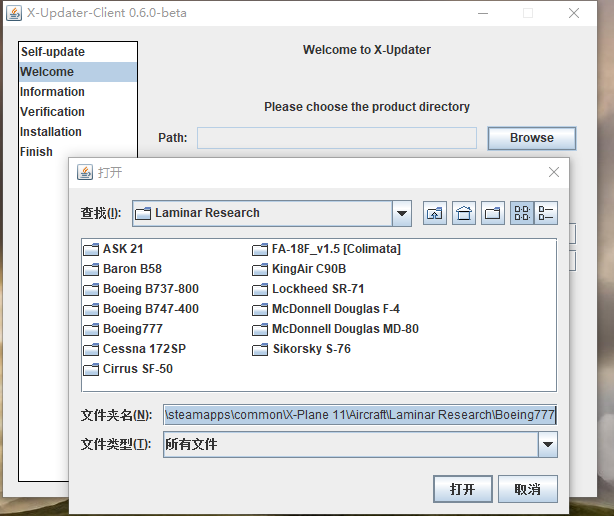This screenshot has height=516, width=614.
Task: Minimize the X-Updater-Client window
Action: coord(483,13)
